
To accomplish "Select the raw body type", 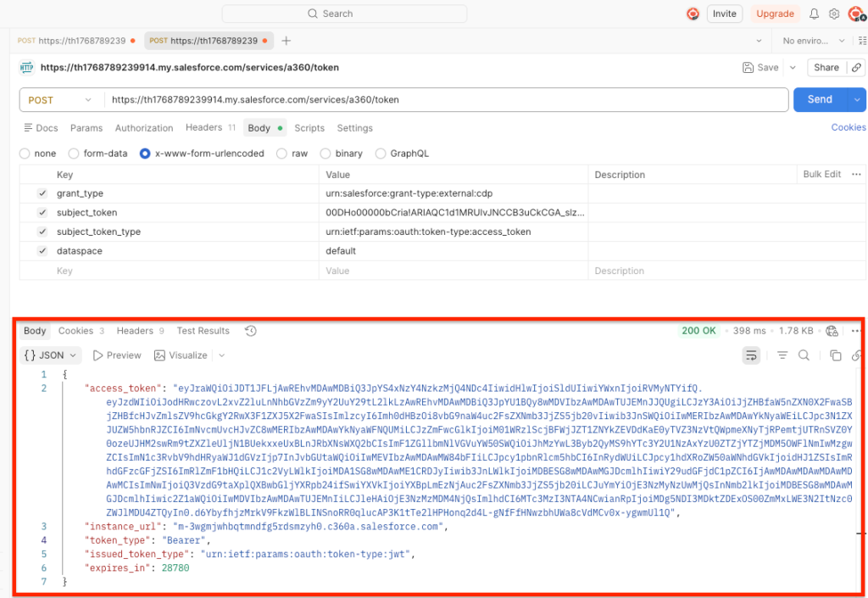I will 292,154.
